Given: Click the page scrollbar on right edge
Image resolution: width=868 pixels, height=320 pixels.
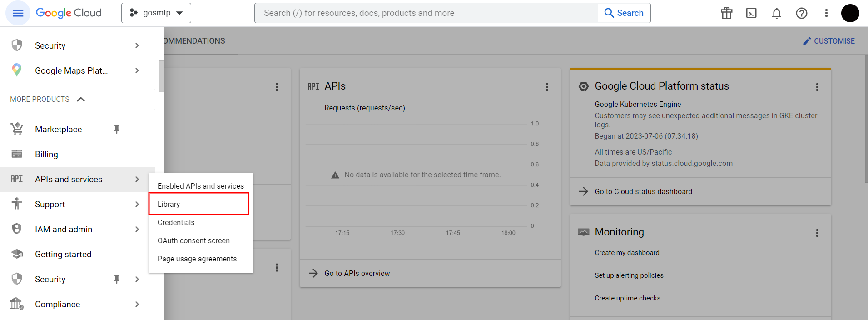Looking at the screenshot, I should (x=866, y=118).
